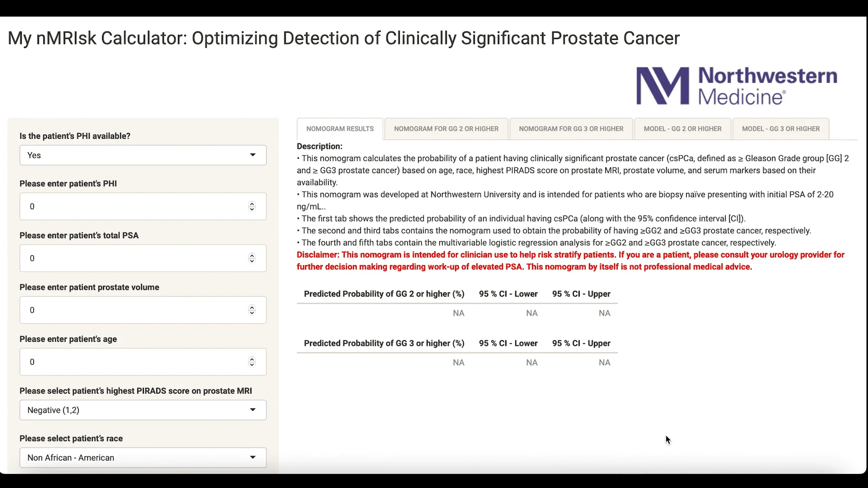Open the patient's race dropdown
868x488 pixels.
pos(142,457)
